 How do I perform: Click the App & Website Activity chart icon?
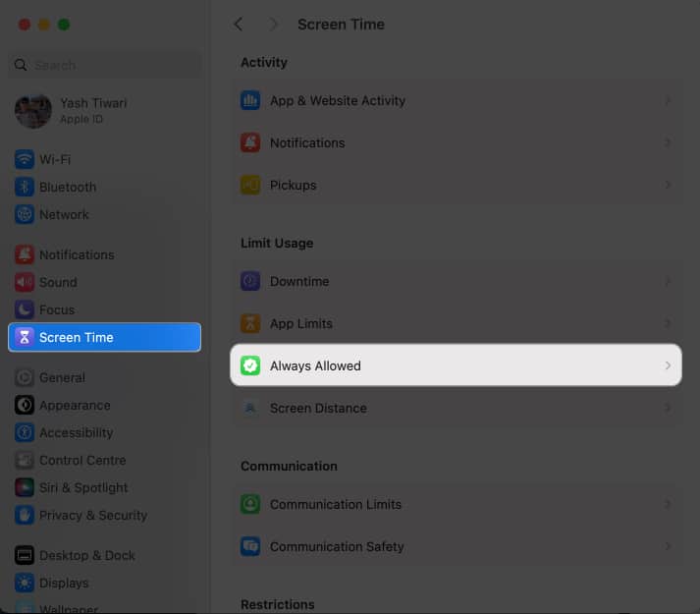(x=250, y=100)
